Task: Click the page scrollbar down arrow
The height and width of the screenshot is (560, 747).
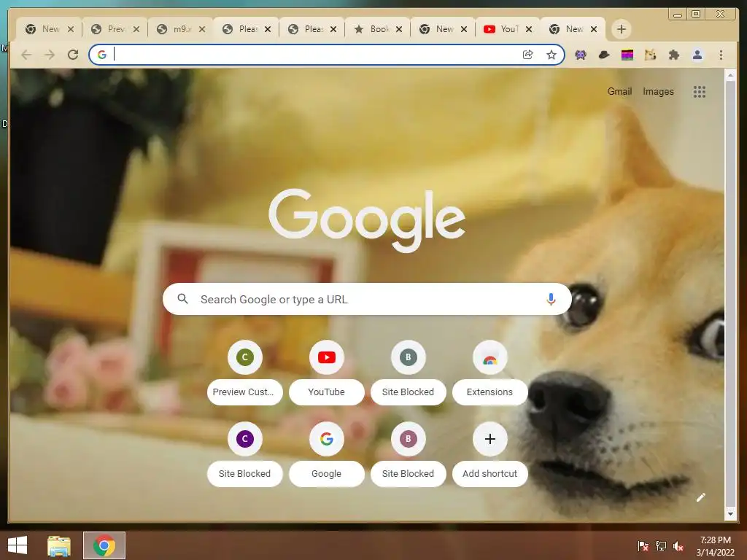Action: (730, 514)
